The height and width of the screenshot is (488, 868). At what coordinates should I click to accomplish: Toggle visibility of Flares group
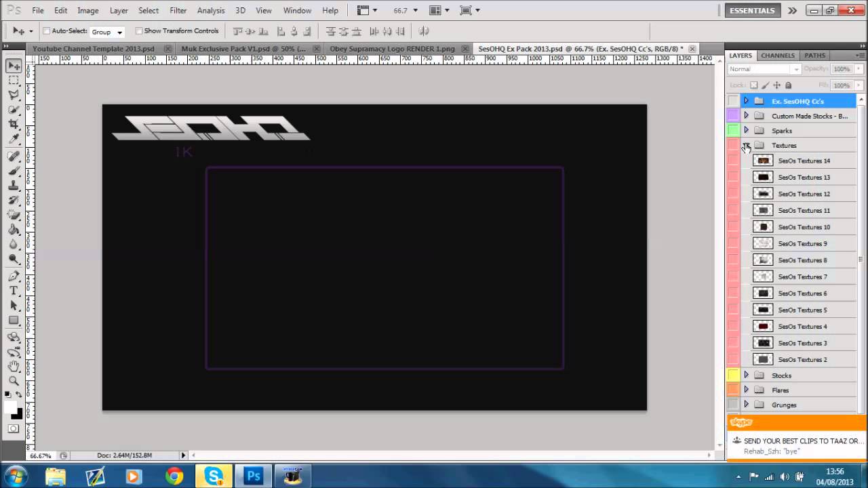733,390
